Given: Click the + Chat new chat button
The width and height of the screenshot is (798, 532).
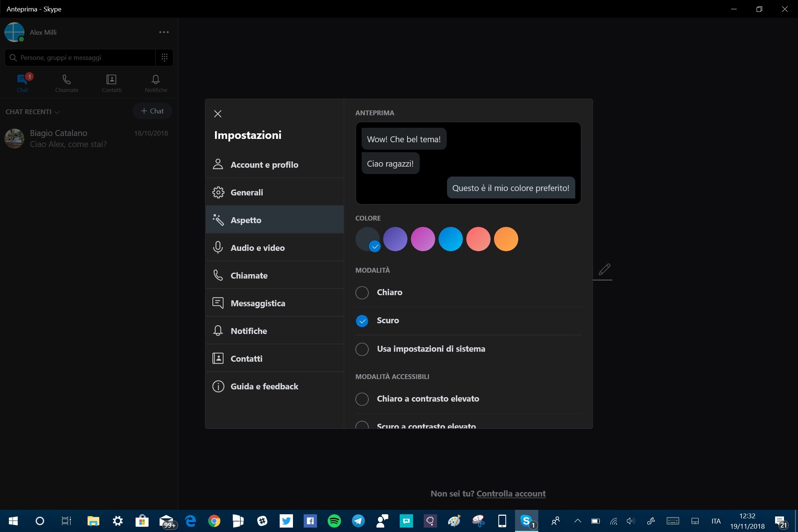Looking at the screenshot, I should [152, 111].
